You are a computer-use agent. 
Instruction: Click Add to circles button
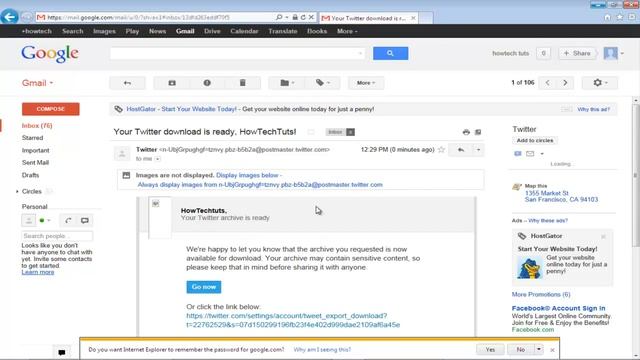coord(535,140)
